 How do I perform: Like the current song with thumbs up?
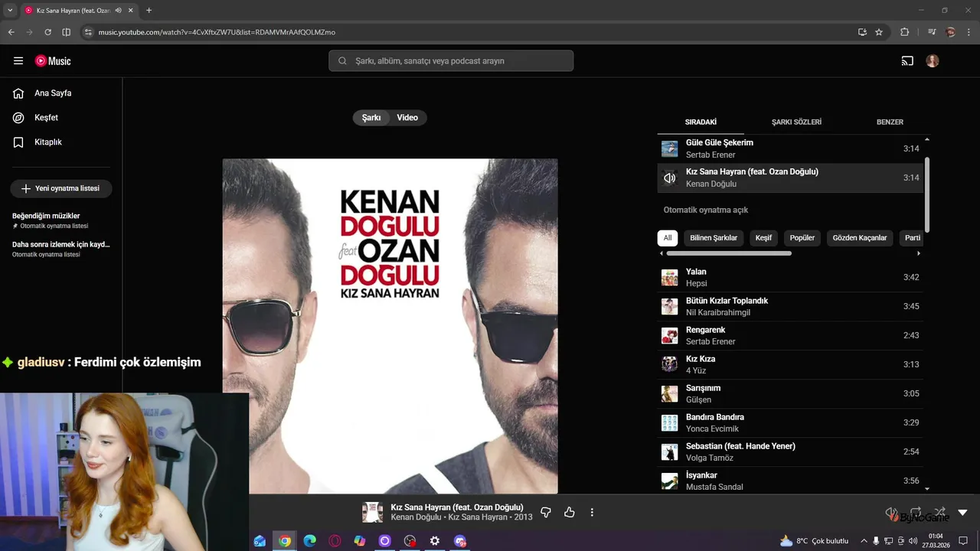click(569, 512)
